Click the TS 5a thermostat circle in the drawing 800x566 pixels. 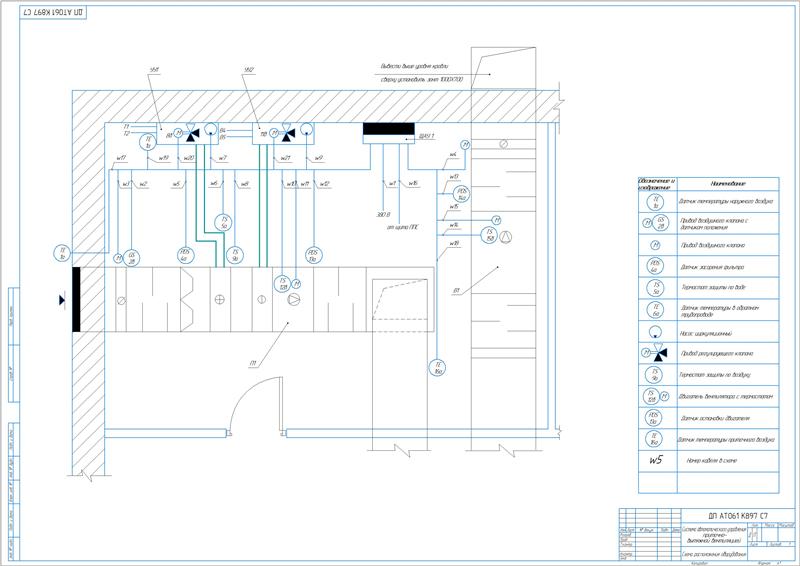[223, 223]
